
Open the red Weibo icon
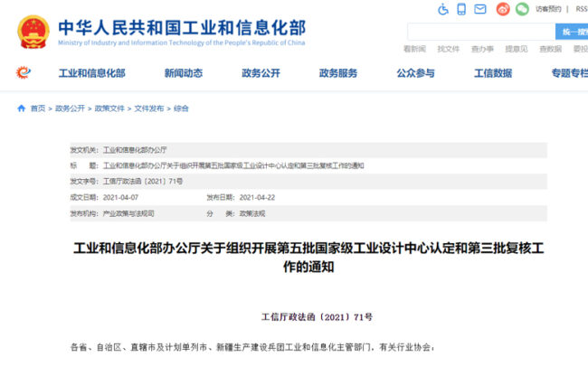(503, 9)
